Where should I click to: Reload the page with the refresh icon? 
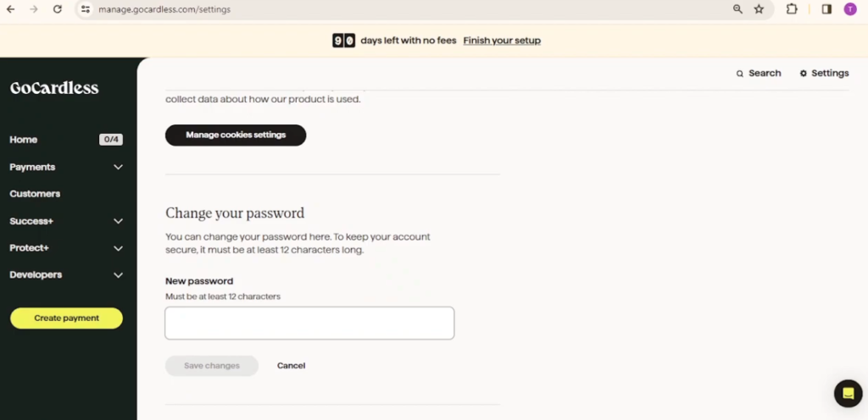click(57, 8)
